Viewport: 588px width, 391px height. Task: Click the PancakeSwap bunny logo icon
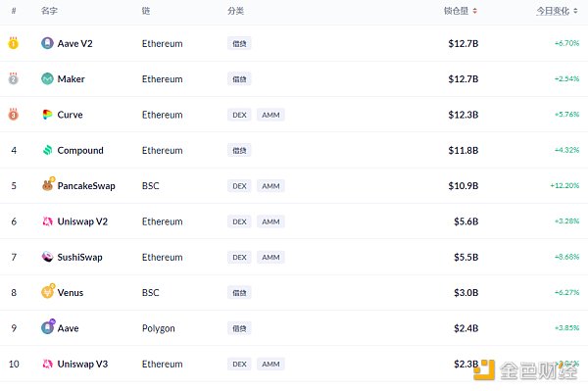pyautogui.click(x=48, y=184)
